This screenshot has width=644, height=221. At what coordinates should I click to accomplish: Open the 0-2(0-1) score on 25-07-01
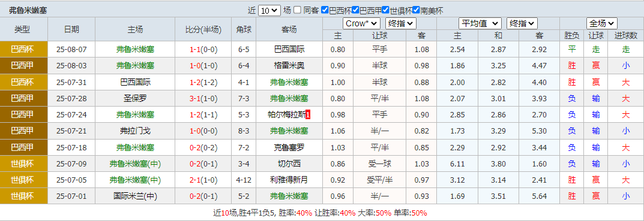[x=203, y=196]
